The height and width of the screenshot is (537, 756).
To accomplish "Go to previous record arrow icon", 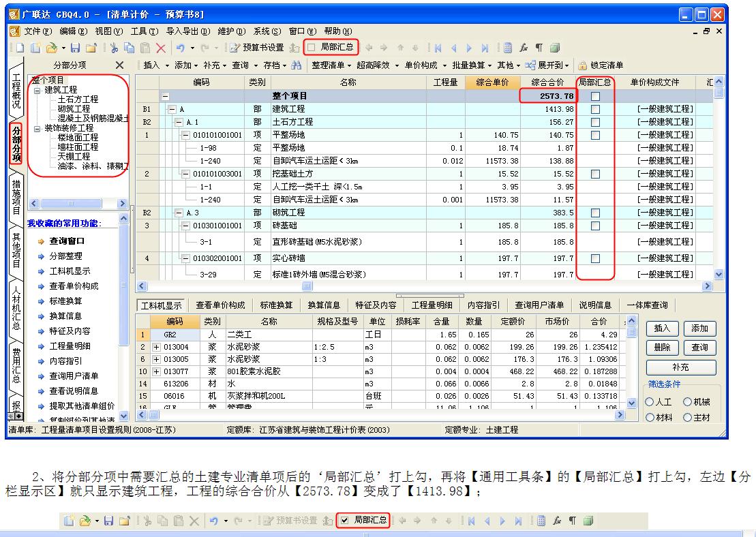I will click(x=454, y=48).
